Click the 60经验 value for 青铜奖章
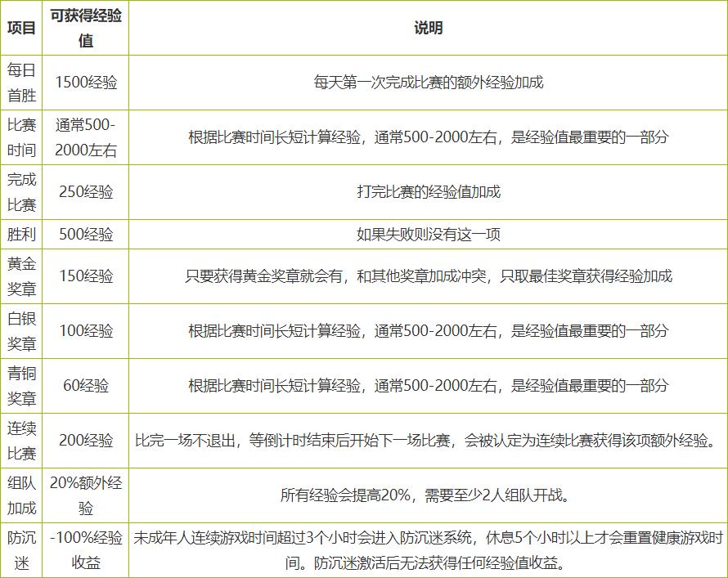728x578 pixels. pyautogui.click(x=83, y=384)
